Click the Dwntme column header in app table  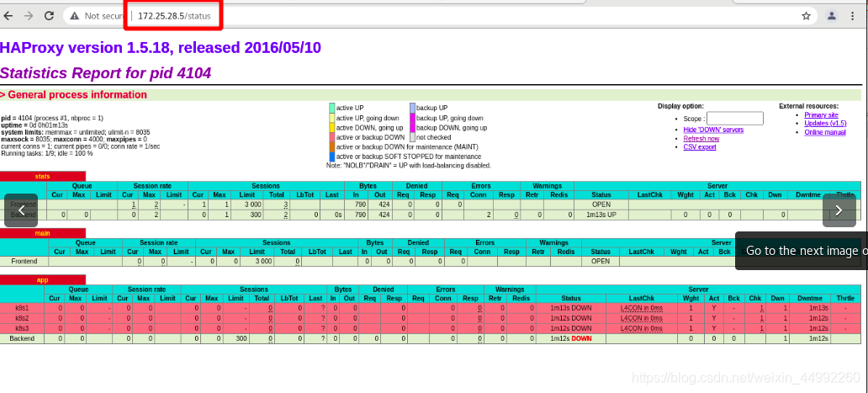click(810, 299)
